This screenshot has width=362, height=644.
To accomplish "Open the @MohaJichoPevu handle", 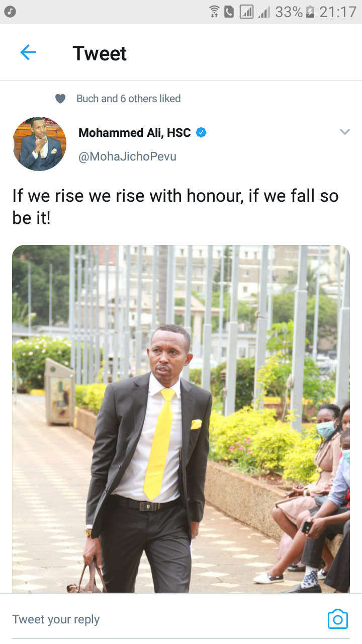I will pyautogui.click(x=127, y=156).
